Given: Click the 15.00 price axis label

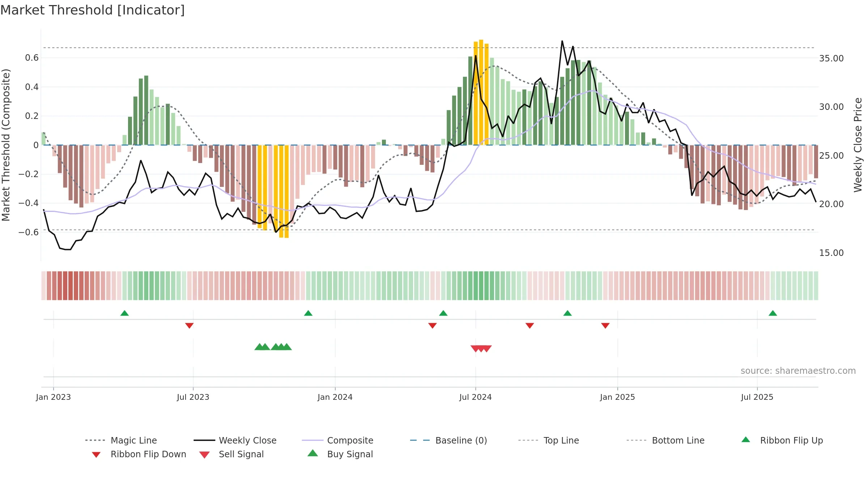Looking at the screenshot, I should coord(831,253).
